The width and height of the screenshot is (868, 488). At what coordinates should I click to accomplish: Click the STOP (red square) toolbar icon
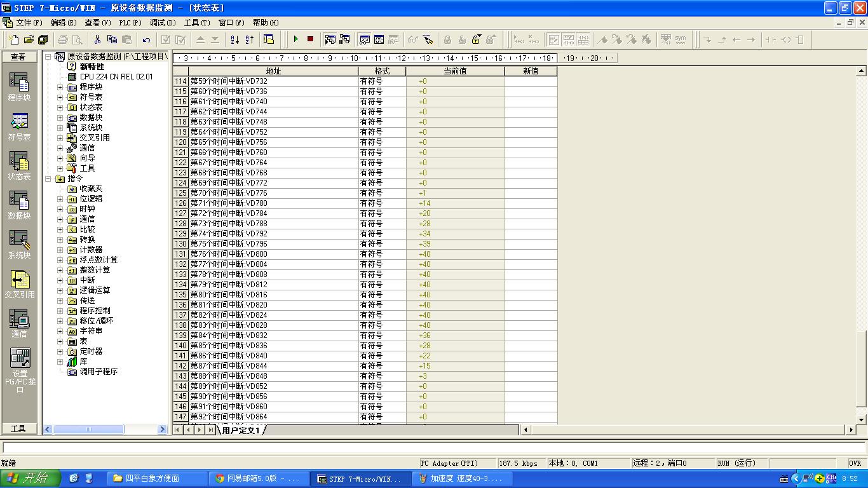(310, 39)
